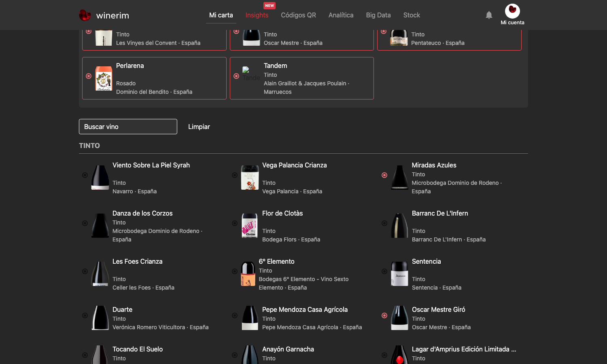The height and width of the screenshot is (364, 607).
Task: Select the Duarte radio button
Action: (85, 315)
